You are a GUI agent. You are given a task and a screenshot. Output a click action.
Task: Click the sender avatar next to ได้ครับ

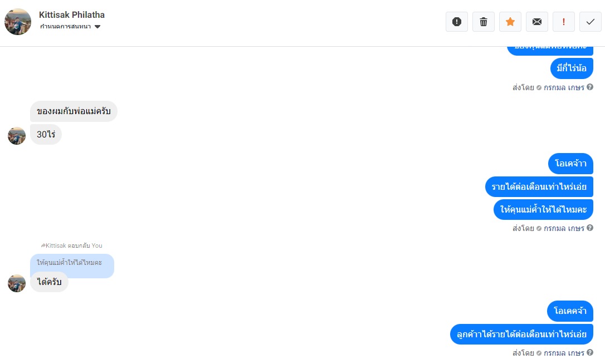[17, 283]
